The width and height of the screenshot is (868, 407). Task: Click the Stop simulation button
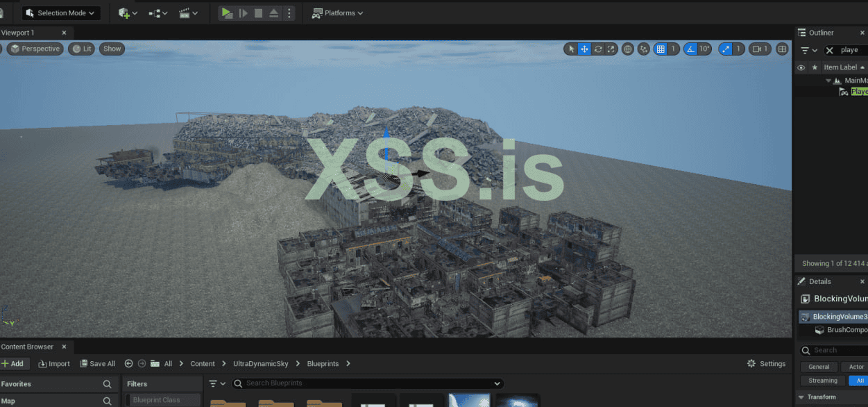coord(258,13)
